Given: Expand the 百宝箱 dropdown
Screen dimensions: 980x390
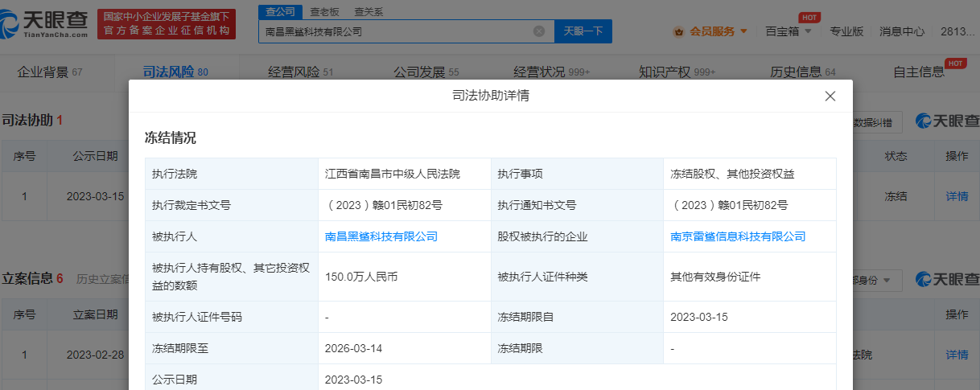Looking at the screenshot, I should click(787, 31).
